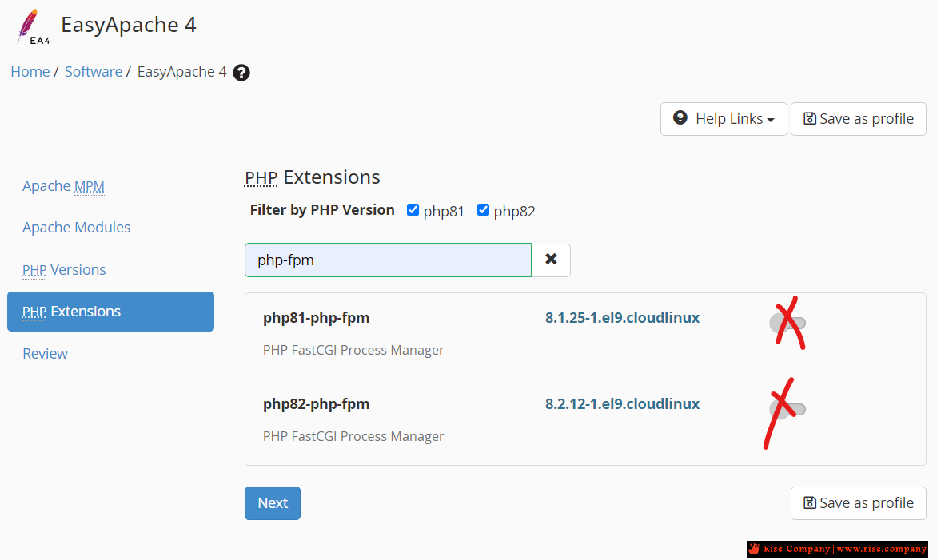Click the php-fpm search input field

pos(388,260)
